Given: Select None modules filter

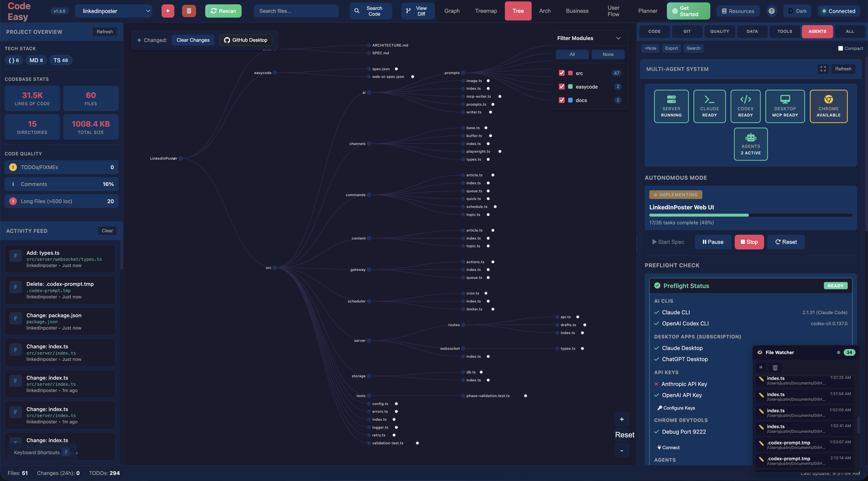Looking at the screenshot, I should coord(608,54).
